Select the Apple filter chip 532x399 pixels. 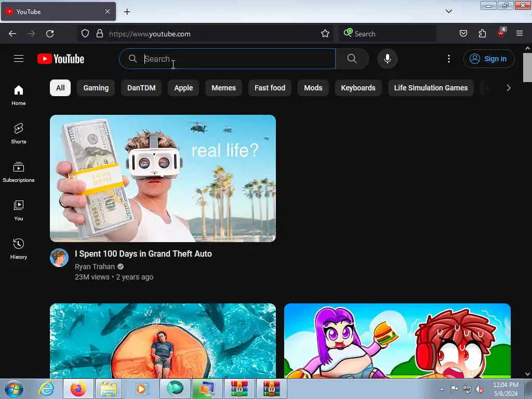[183, 88]
